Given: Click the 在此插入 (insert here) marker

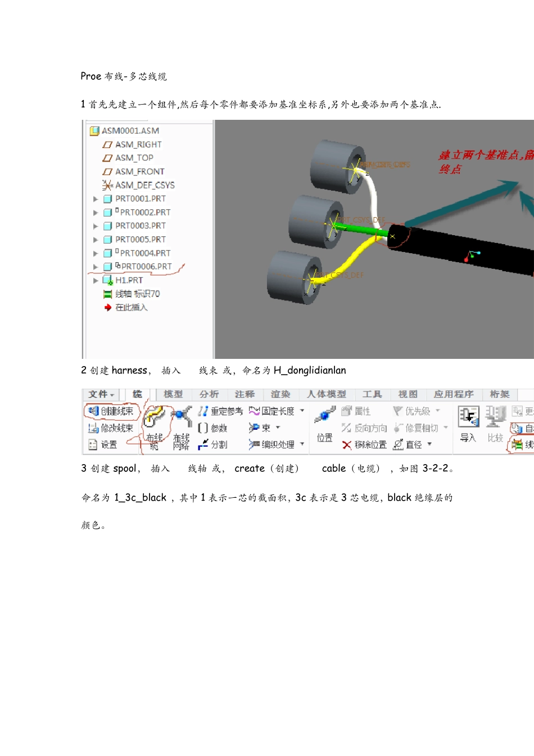Looking at the screenshot, I should [126, 307].
